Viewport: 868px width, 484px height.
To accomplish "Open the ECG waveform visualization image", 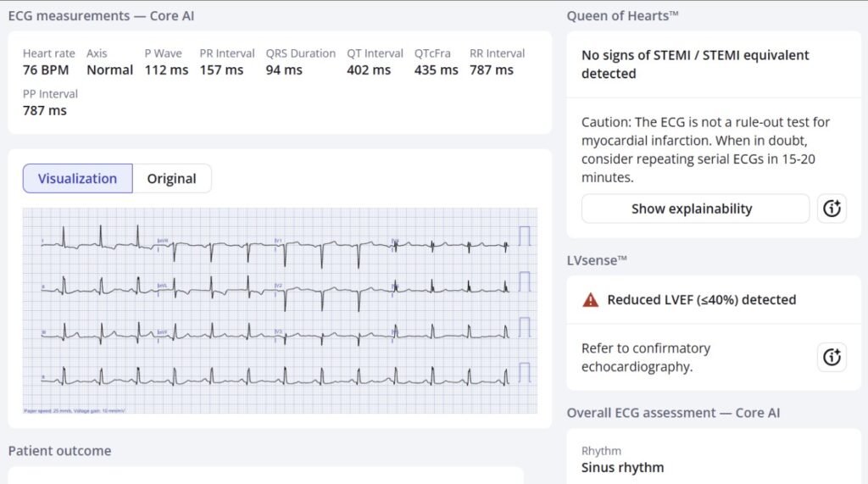I will coord(280,311).
